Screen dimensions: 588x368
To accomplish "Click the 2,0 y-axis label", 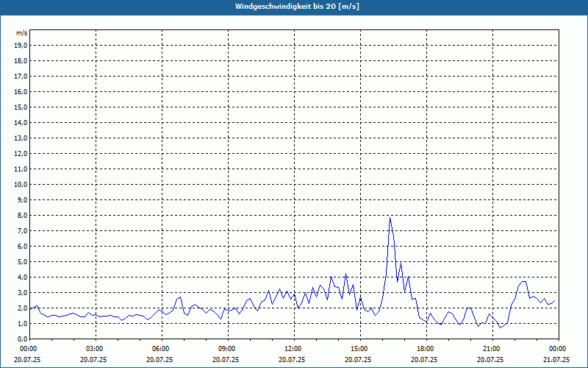I will click(x=23, y=308).
